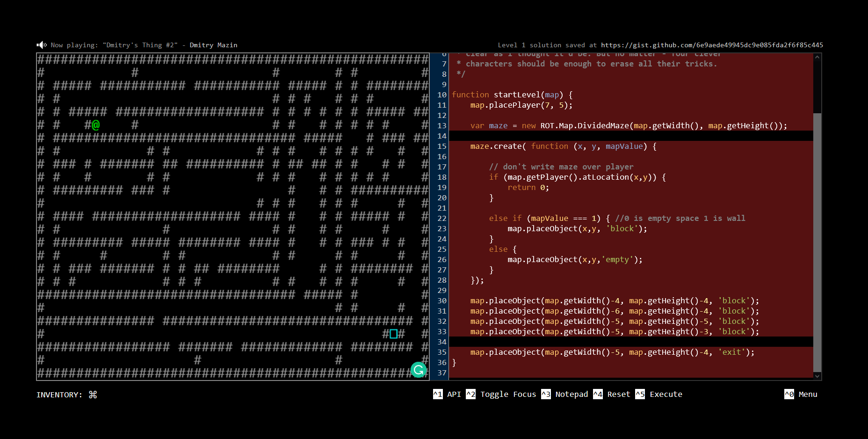
Task: Click the green Grammarly icon
Action: pyautogui.click(x=419, y=370)
